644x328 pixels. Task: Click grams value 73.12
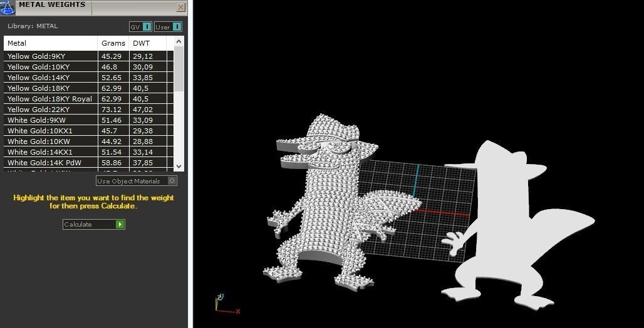pyautogui.click(x=112, y=110)
